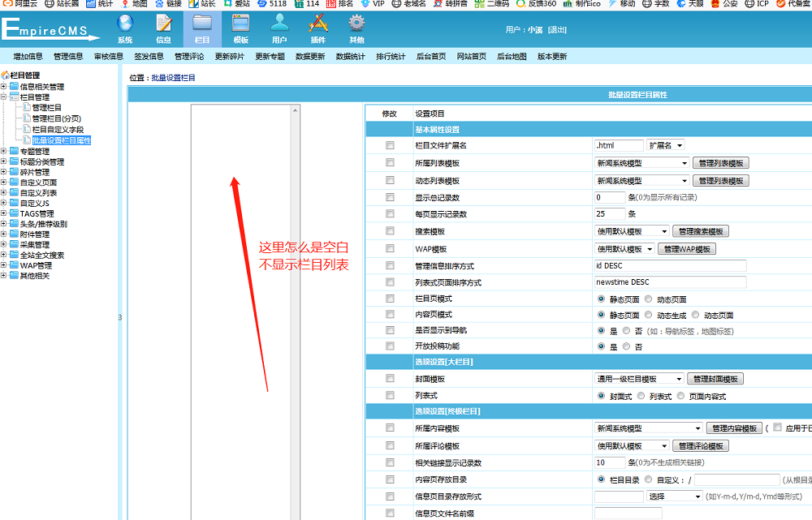The height and width of the screenshot is (520, 812).
Task: Click the 管理搜索模板 button
Action: click(701, 231)
